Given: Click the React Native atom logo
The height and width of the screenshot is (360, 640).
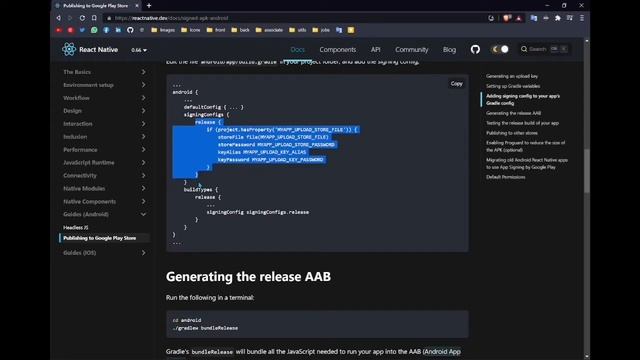Looking at the screenshot, I should click(69, 49).
